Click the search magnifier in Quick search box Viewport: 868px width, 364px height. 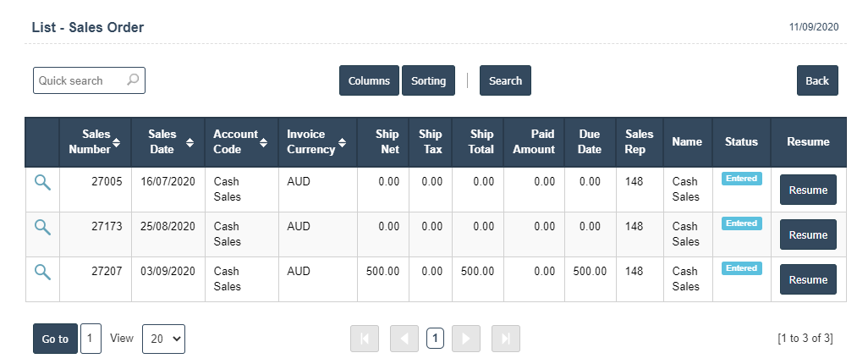[x=133, y=80]
